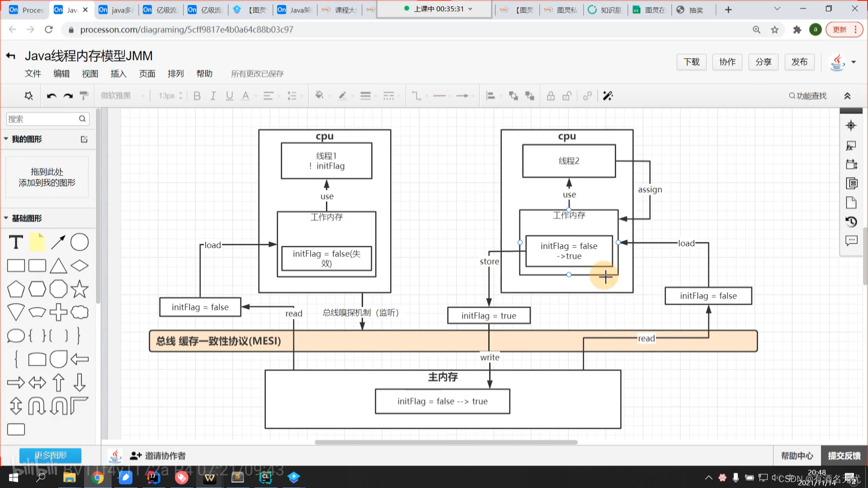Collapse the 我的图形 section
The image size is (868, 488).
click(6, 139)
